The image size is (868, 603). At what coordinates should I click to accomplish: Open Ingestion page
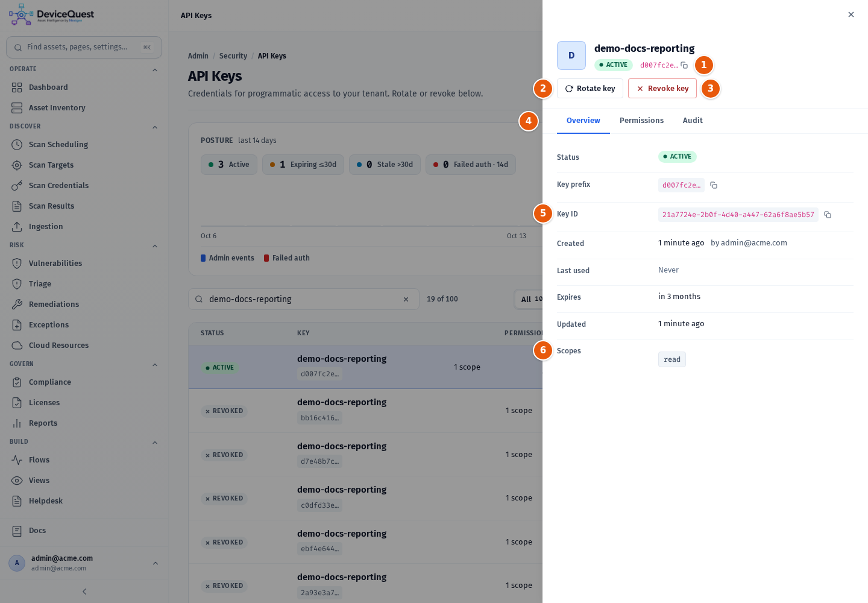[84, 227]
